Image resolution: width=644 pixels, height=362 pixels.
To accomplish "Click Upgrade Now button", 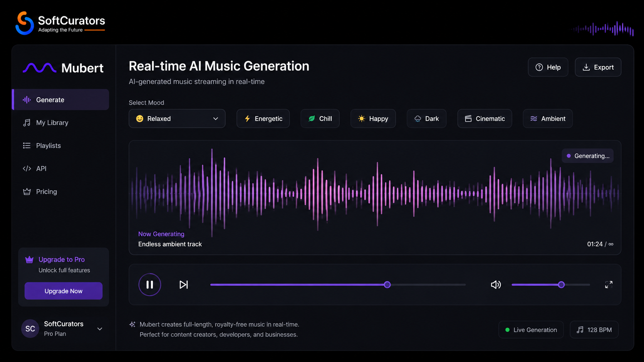I will 64,291.
